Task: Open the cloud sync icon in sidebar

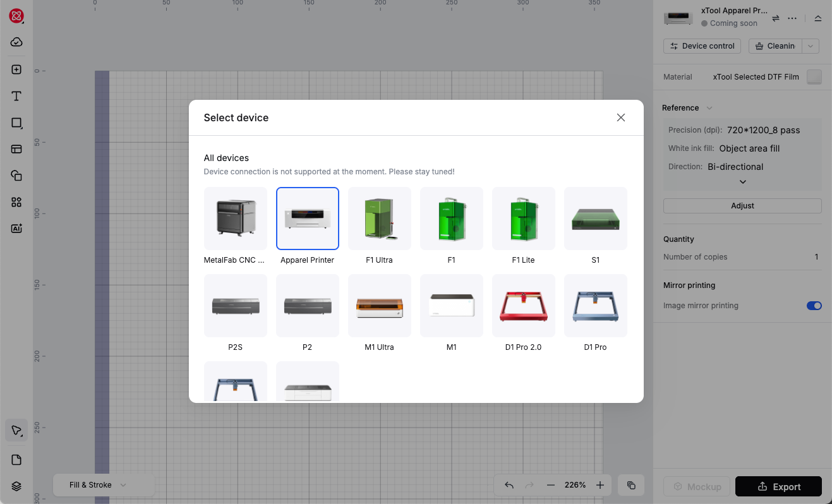Action: tap(16, 42)
